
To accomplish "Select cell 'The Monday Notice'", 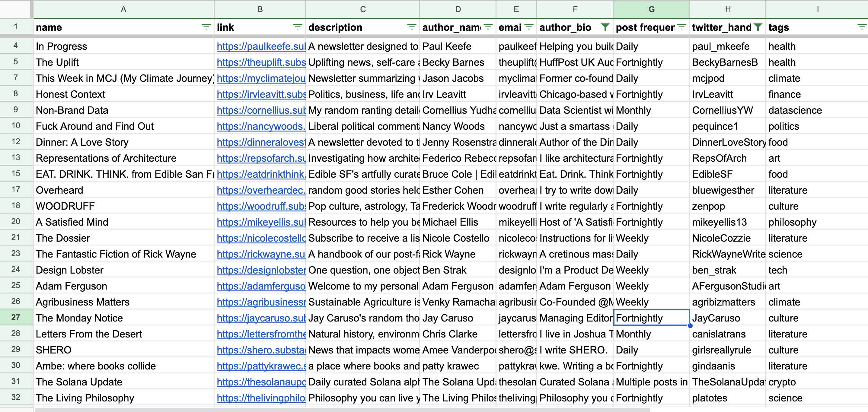I will (124, 318).
